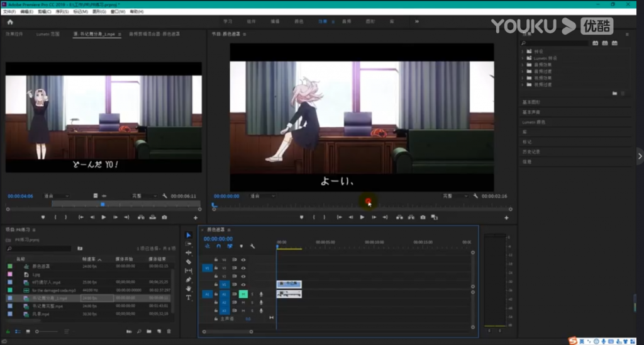Open Program monitor button editor plus
Screen dimensions: 644x345
point(506,218)
